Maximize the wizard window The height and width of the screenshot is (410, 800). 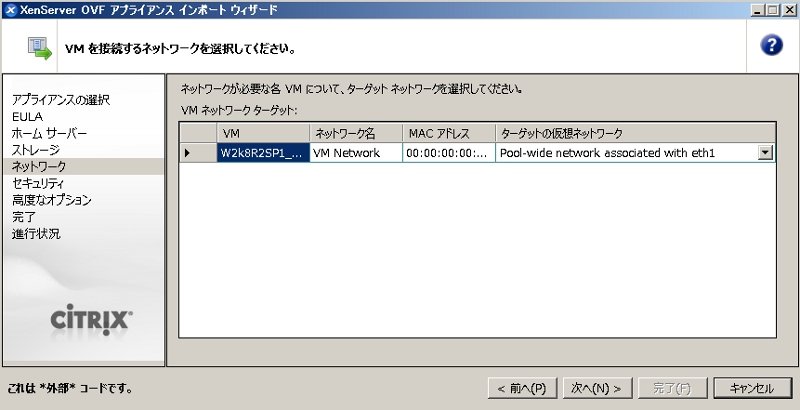tap(772, 10)
